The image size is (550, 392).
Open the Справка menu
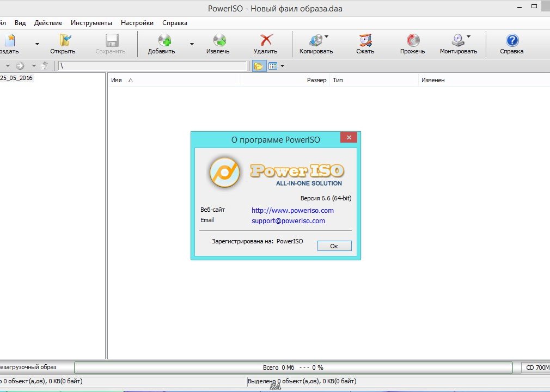pyautogui.click(x=175, y=23)
